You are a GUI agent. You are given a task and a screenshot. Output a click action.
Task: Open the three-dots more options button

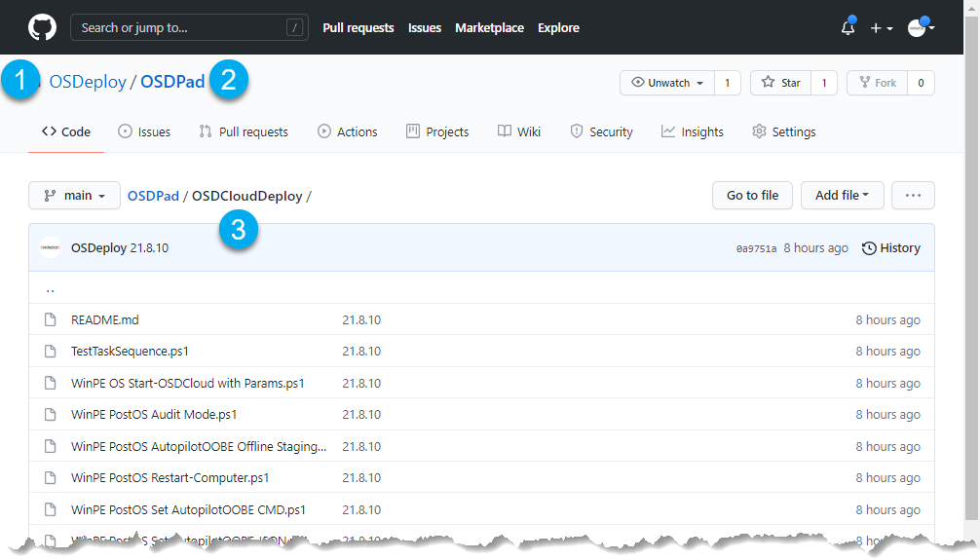point(913,196)
